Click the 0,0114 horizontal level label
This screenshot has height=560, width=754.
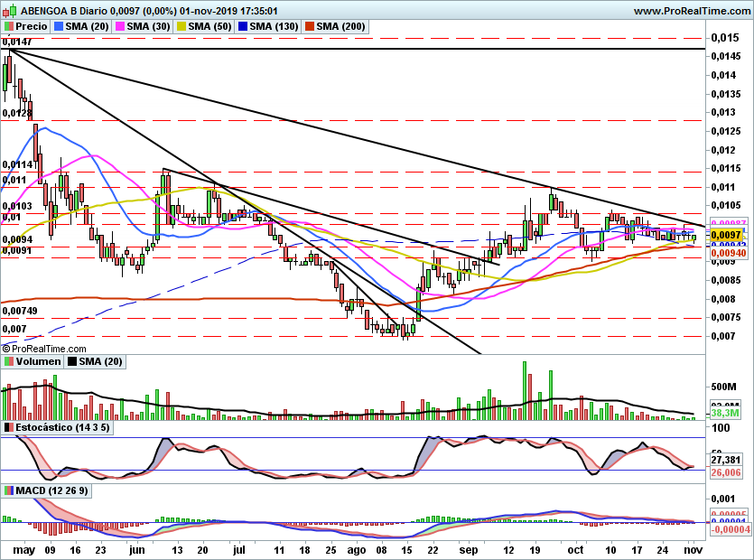pyautogui.click(x=17, y=164)
